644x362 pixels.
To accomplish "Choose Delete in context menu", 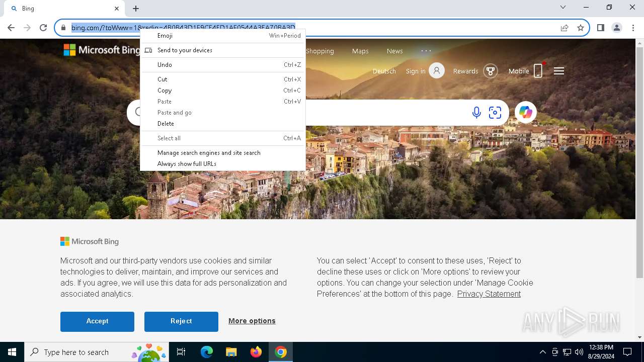I will click(223, 124).
